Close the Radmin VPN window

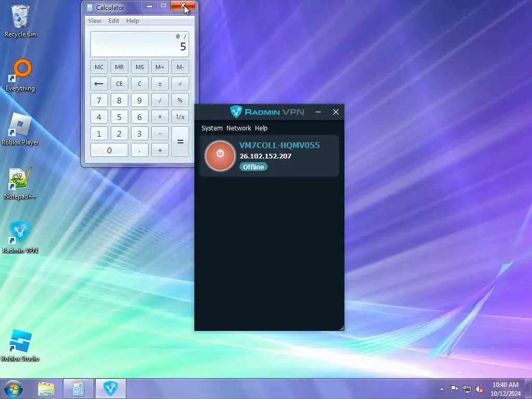tap(336, 112)
